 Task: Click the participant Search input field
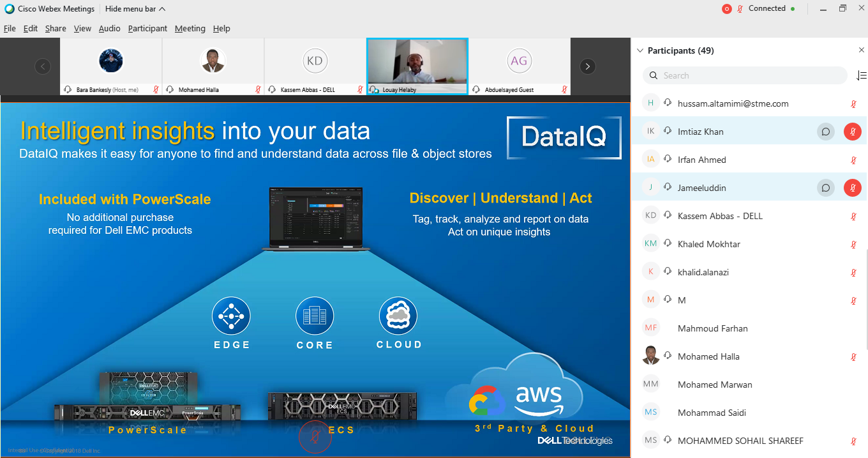tap(745, 75)
